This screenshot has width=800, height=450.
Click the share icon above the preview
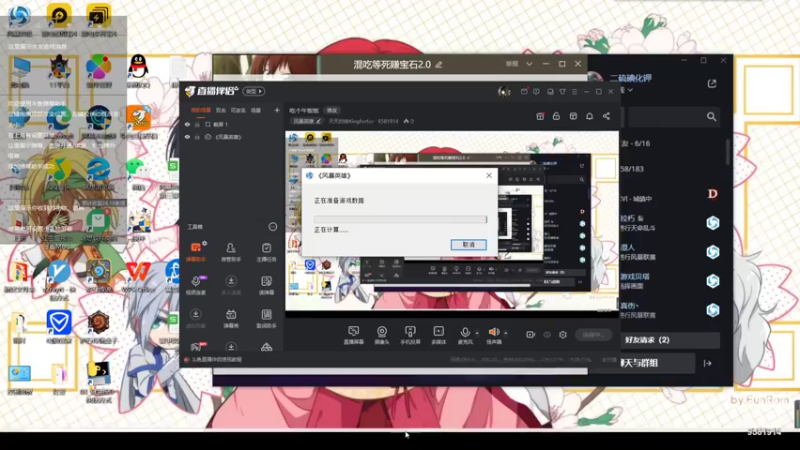click(x=606, y=116)
